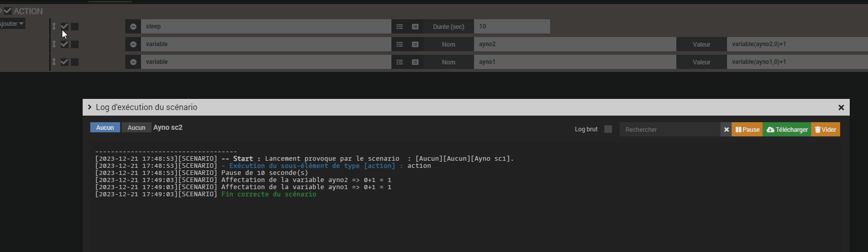Download the log via Télécharger

pyautogui.click(x=787, y=129)
